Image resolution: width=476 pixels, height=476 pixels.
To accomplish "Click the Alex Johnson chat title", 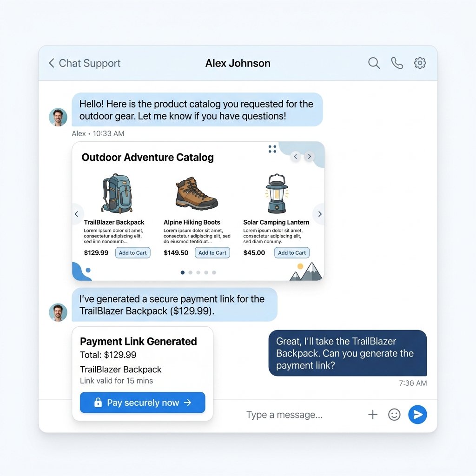I will coord(238,63).
